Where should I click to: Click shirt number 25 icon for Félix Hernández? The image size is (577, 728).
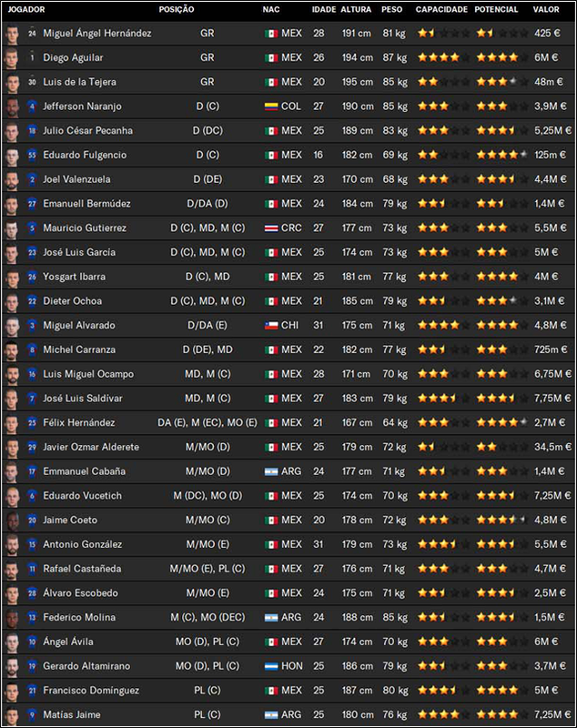tap(32, 422)
